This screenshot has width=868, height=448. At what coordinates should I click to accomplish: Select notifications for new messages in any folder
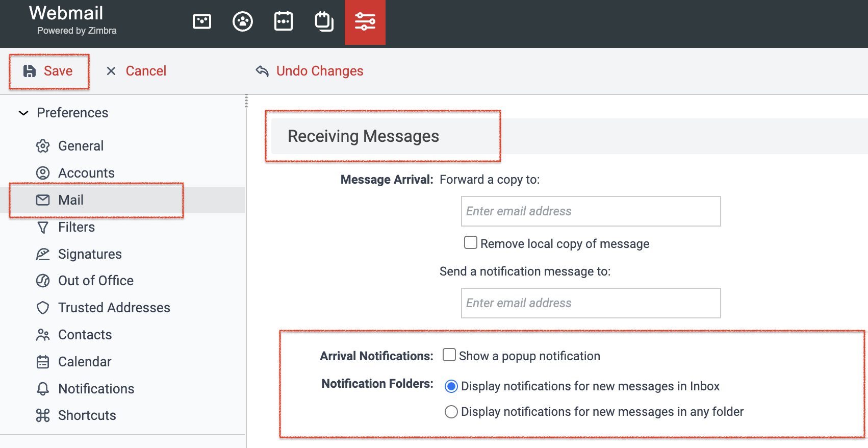coord(451,412)
